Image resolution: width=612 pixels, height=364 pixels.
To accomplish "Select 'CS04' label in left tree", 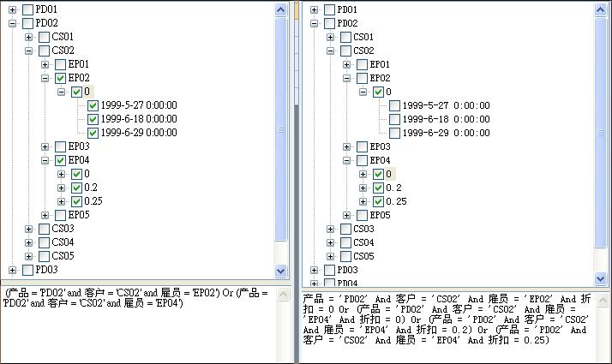I will [x=63, y=242].
